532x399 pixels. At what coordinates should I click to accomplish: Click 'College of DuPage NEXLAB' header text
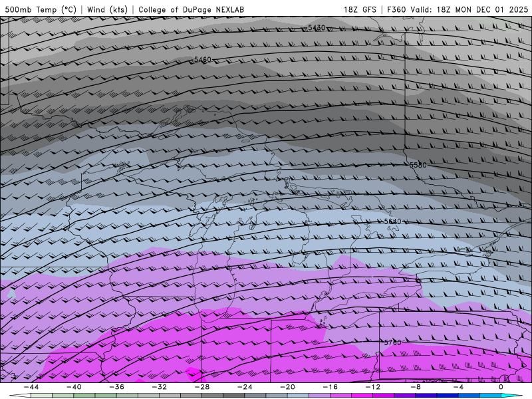[x=191, y=9]
